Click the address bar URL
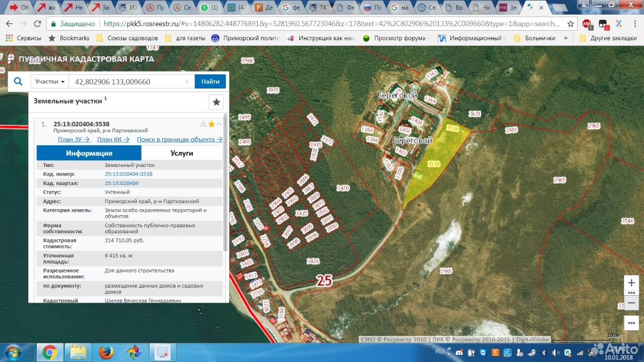 331,24
